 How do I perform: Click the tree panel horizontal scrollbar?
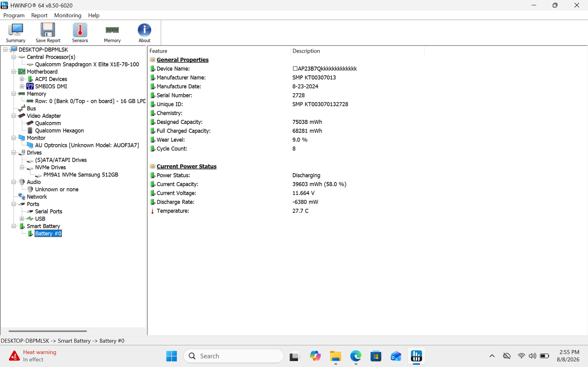48,331
